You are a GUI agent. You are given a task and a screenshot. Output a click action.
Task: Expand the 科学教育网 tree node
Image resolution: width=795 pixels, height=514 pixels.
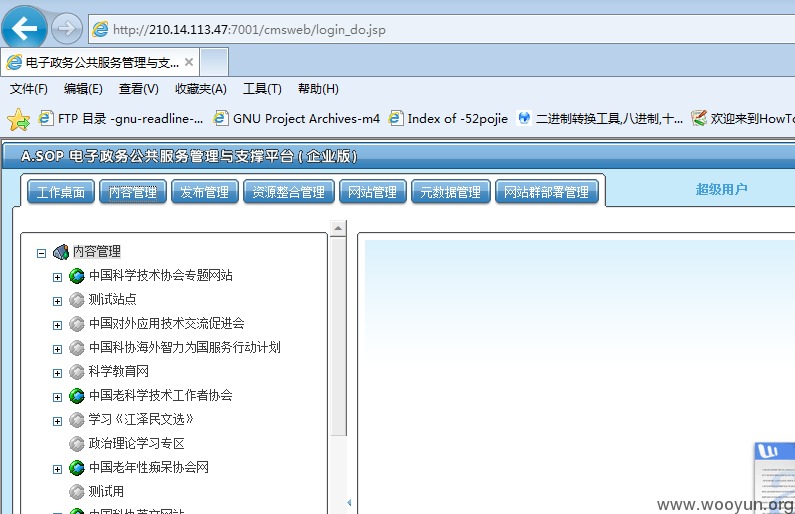pos(57,373)
